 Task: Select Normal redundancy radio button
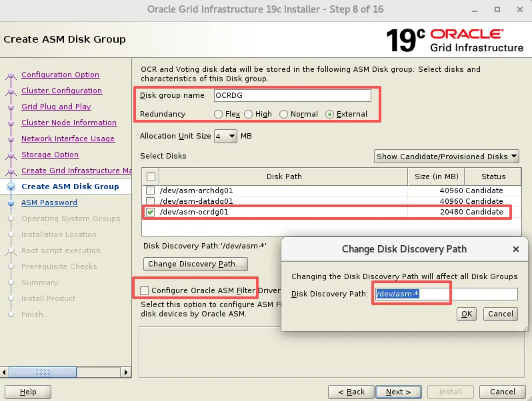pyautogui.click(x=283, y=114)
